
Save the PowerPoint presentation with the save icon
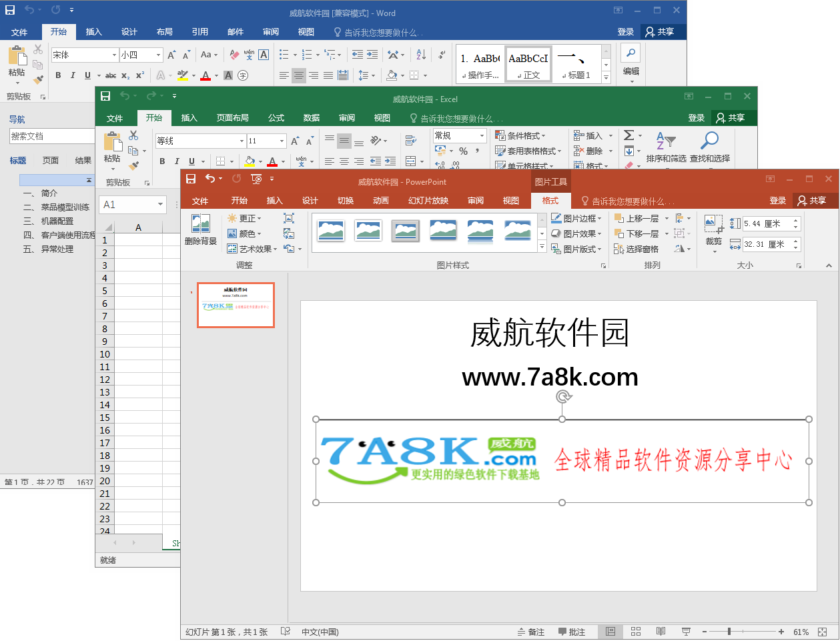click(191, 179)
